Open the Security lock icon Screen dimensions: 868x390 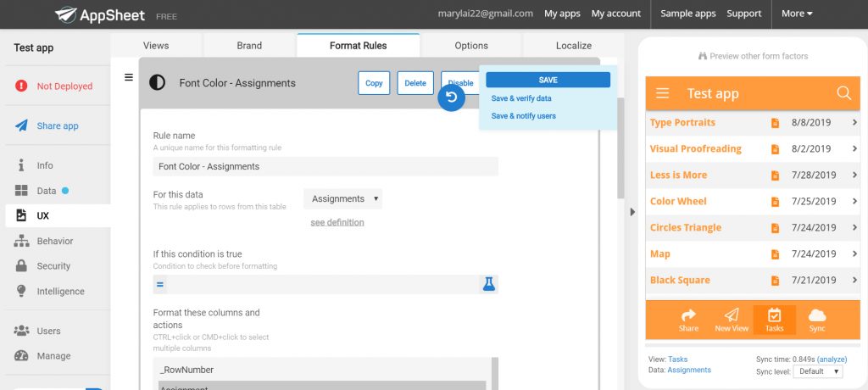[21, 266]
